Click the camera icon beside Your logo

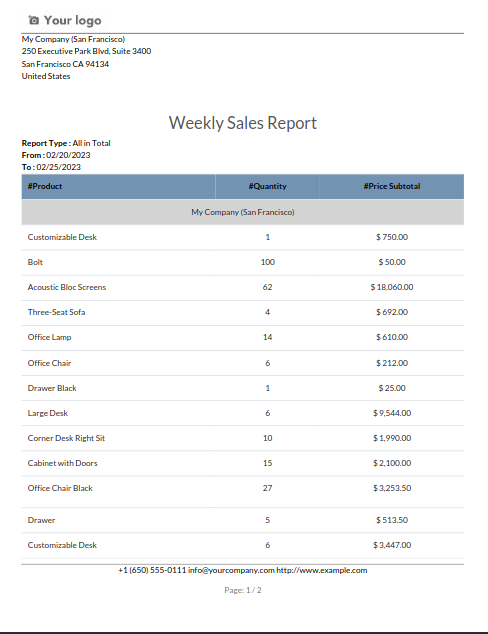pos(34,20)
